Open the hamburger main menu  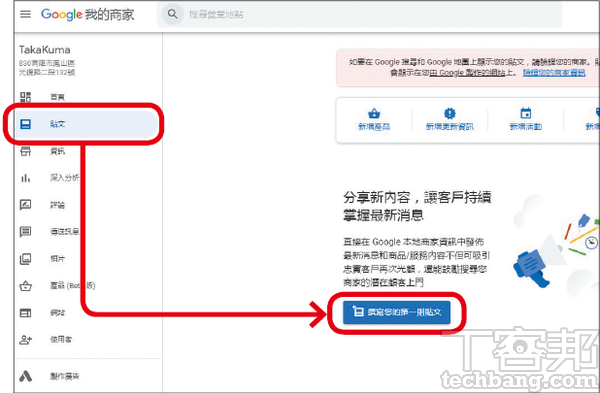[x=26, y=15]
